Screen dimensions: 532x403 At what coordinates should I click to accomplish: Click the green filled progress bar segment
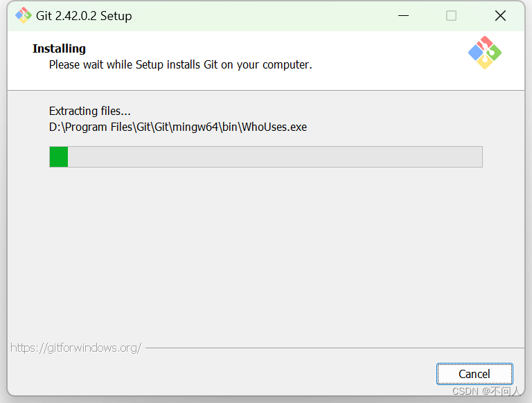pos(59,156)
